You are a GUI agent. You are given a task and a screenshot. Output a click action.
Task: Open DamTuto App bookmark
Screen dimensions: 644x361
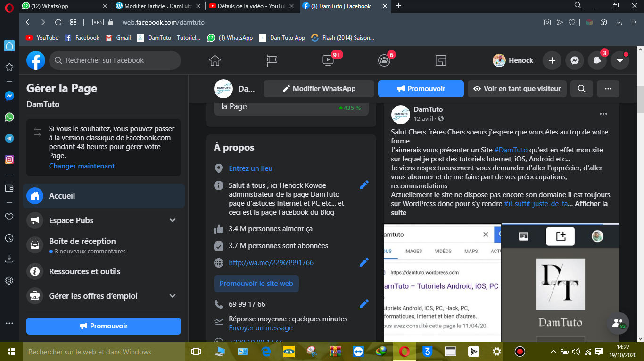[x=282, y=38]
